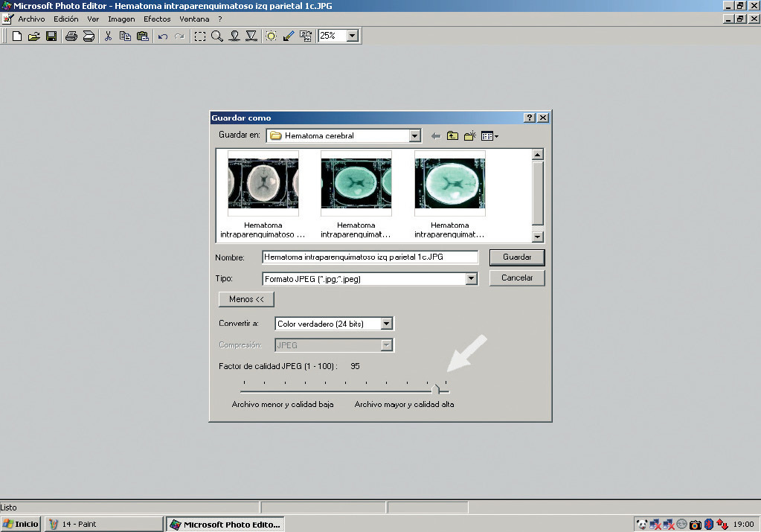761x532 pixels.
Task: Select the Zoom magnifier tool
Action: click(216, 36)
